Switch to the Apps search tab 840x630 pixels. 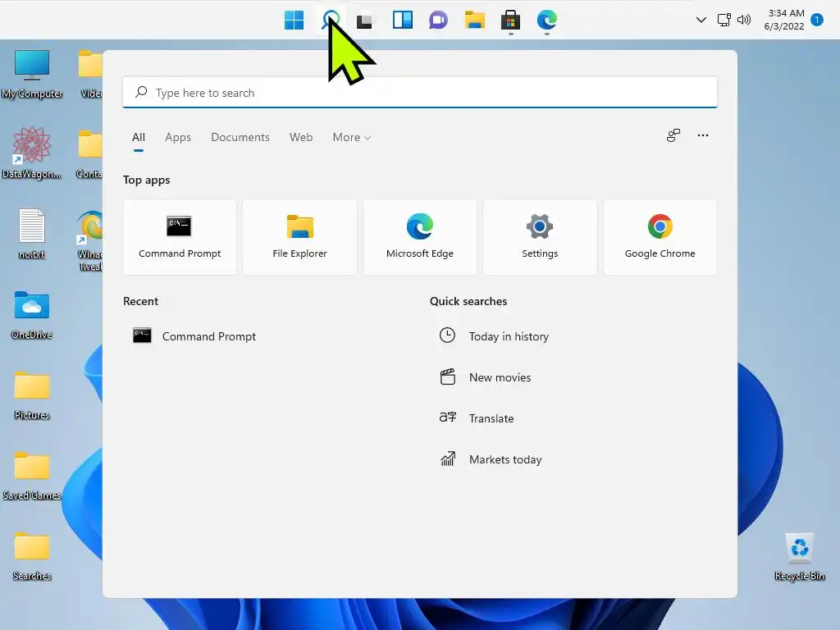[178, 137]
